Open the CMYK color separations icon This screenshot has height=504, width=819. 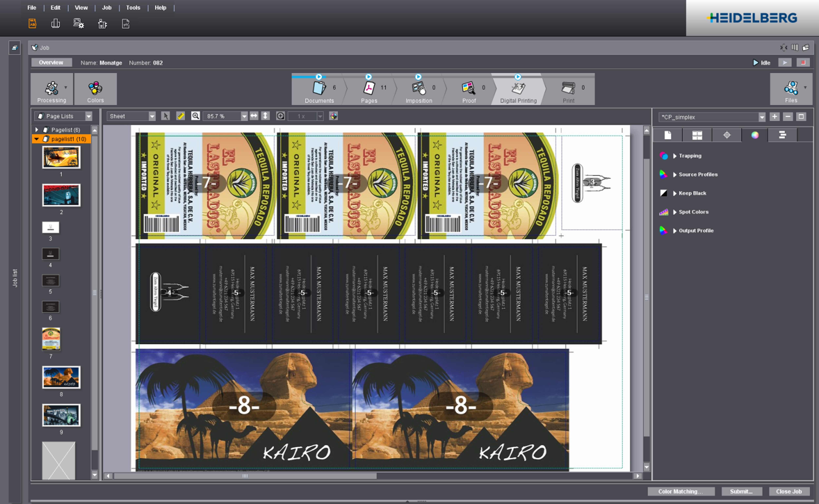coord(334,116)
